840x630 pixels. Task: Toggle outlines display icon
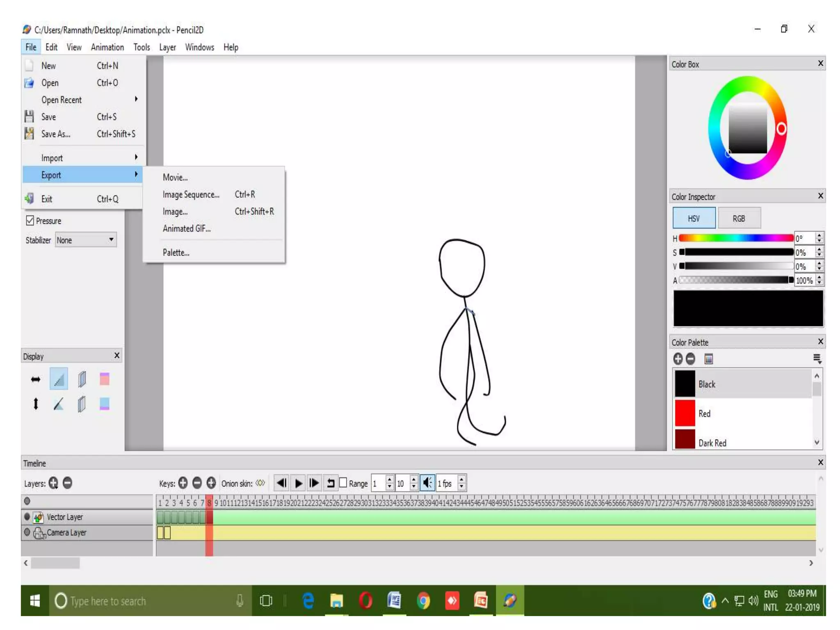(59, 404)
